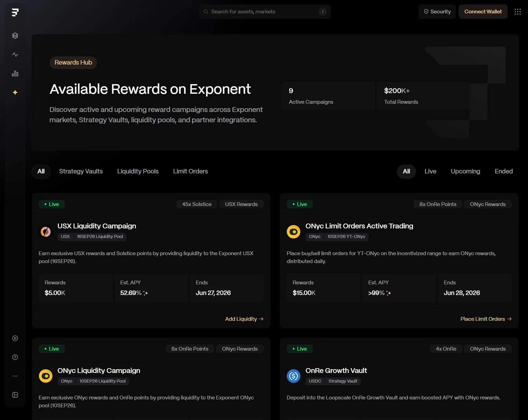Select the sparkle rewards sidebar icon
The image size is (528, 420).
coord(15,92)
